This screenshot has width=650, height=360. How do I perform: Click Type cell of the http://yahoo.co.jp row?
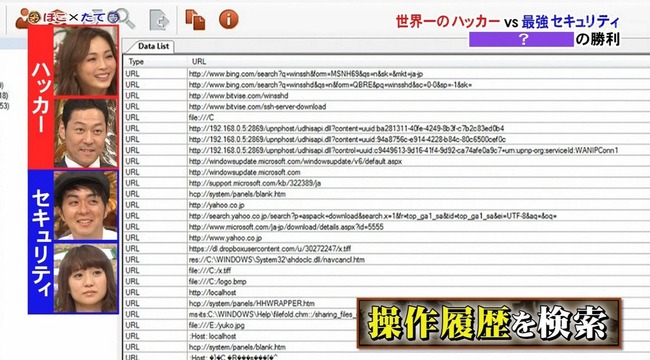click(155, 205)
